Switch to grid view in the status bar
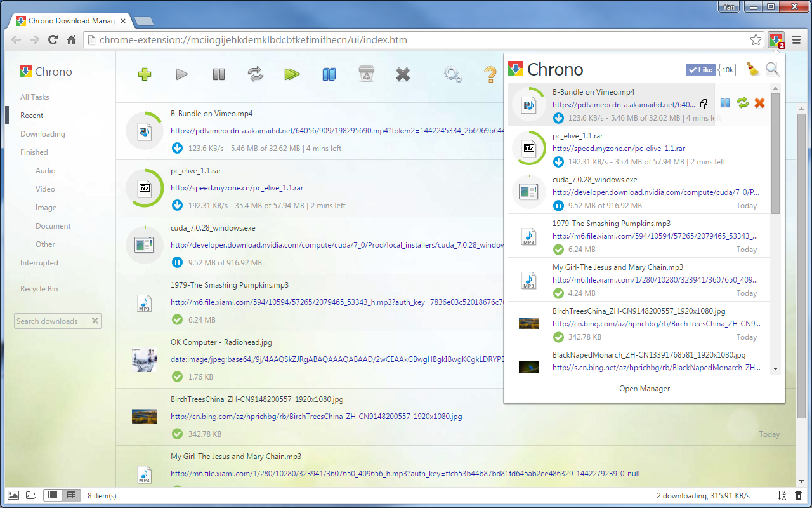 tap(72, 495)
